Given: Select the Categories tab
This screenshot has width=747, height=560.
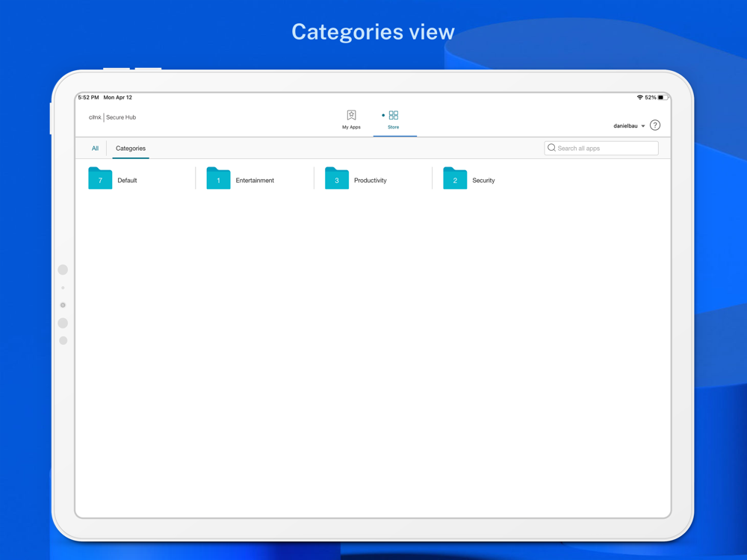Looking at the screenshot, I should [131, 148].
